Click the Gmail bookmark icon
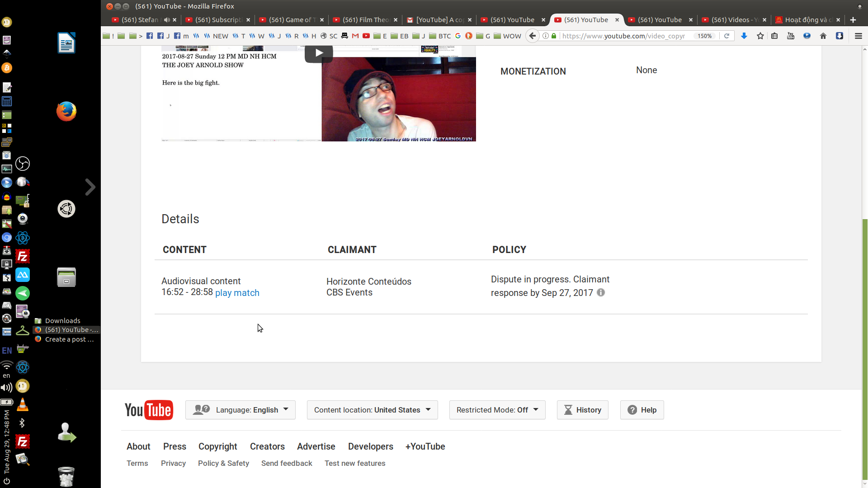 [x=355, y=36]
